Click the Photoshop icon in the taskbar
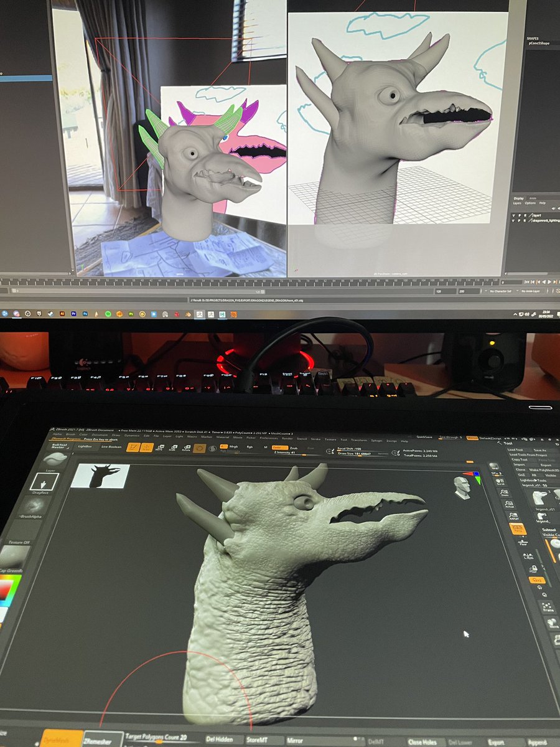Viewport: 560px width, 747px height. [x=85, y=313]
